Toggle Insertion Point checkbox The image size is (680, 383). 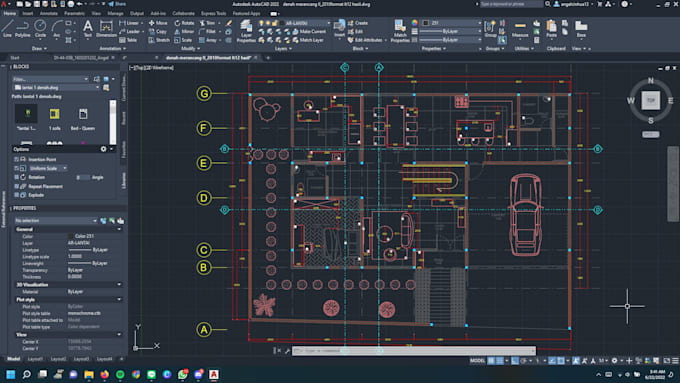pos(17,159)
